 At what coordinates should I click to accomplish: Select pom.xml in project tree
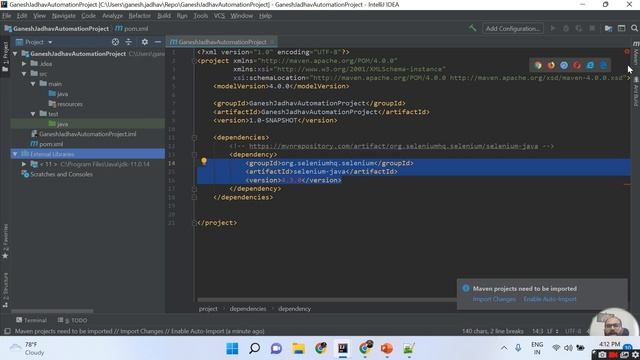47,144
